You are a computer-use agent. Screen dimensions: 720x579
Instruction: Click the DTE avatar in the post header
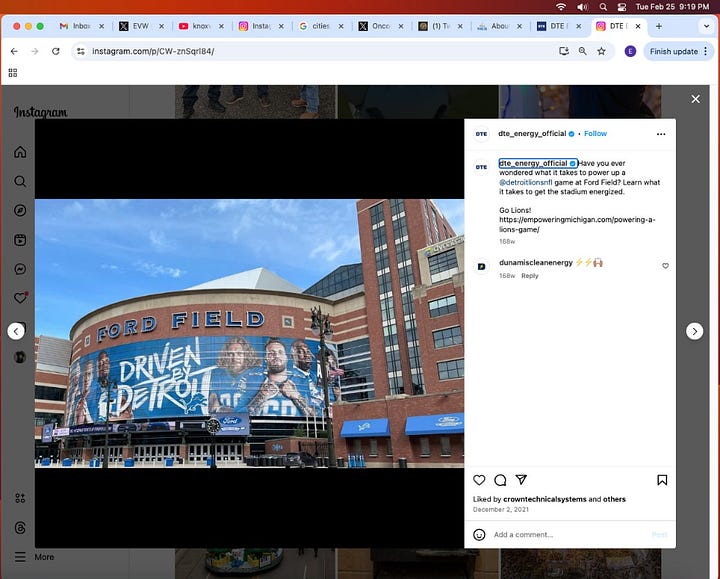point(481,134)
